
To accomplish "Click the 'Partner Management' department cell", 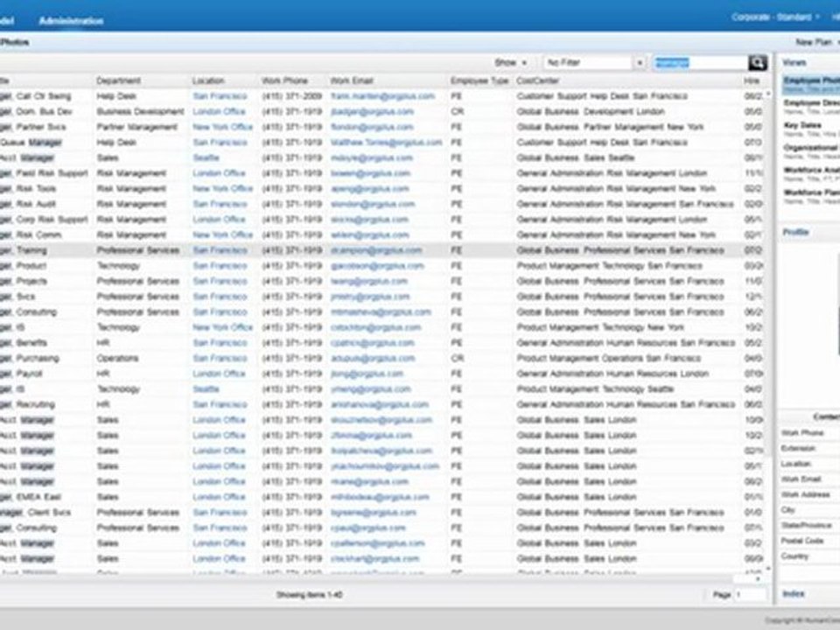I will point(137,127).
